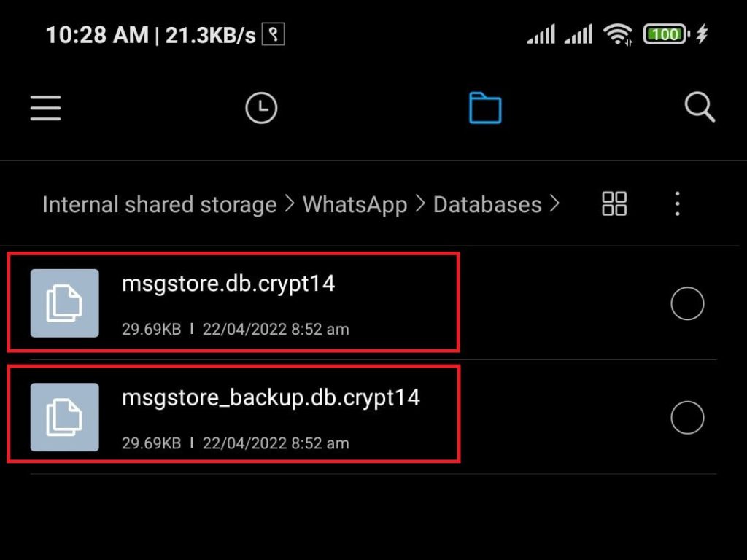Tap file icon thumbnail of msgstore.db.crypt14

tap(65, 303)
